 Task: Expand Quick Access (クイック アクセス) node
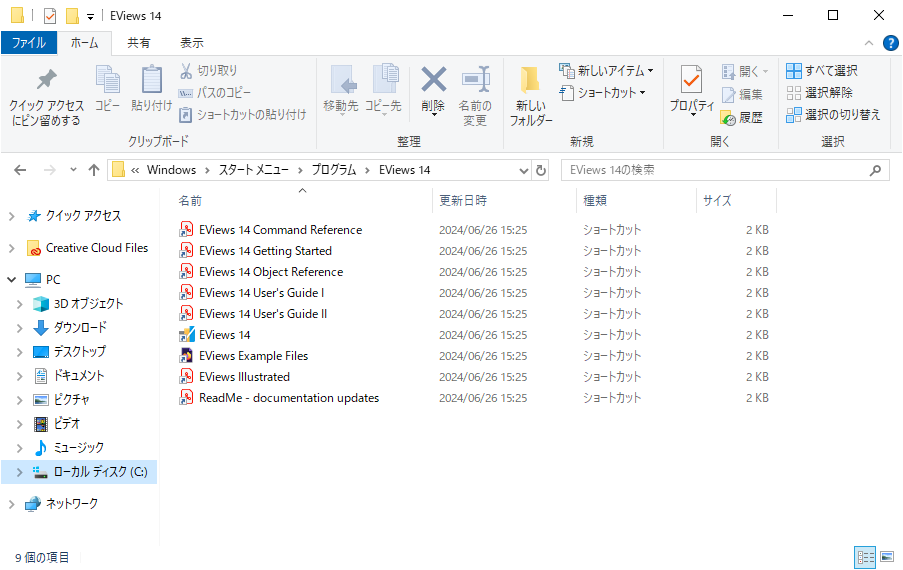click(12, 216)
